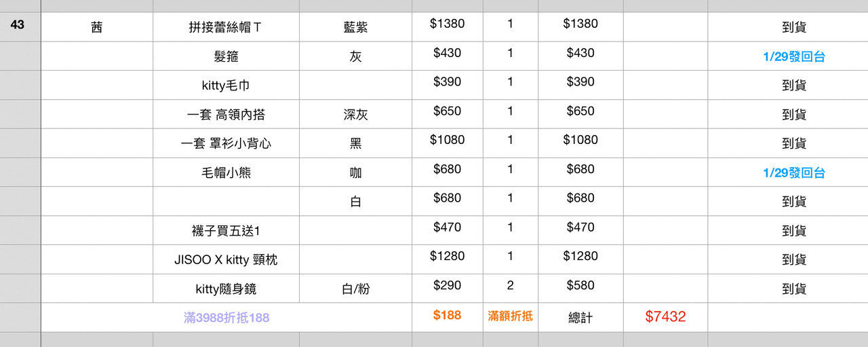868x347 pixels.
Task: Click the 毛帽小熊 item cell
Action: [226, 172]
